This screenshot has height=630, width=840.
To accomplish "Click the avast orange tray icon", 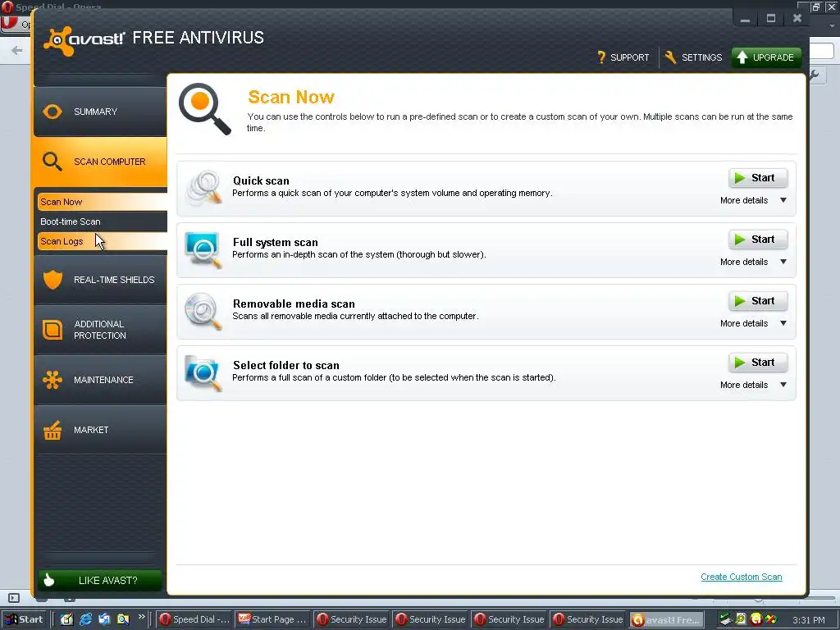I will point(756,619).
